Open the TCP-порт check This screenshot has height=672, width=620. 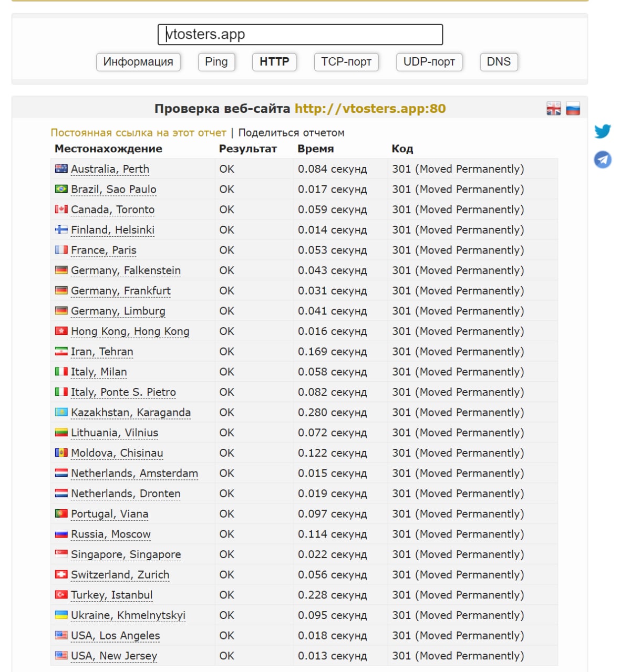(x=346, y=62)
